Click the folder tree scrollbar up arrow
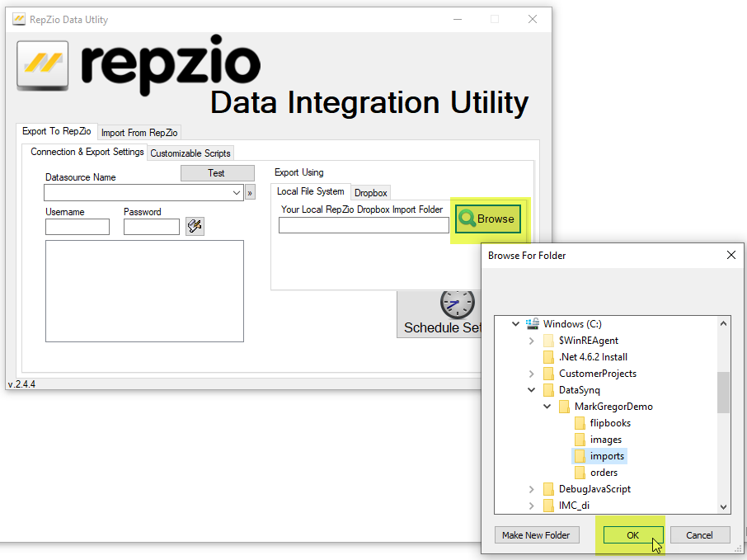Screen dimensions: 747x560 click(723, 323)
